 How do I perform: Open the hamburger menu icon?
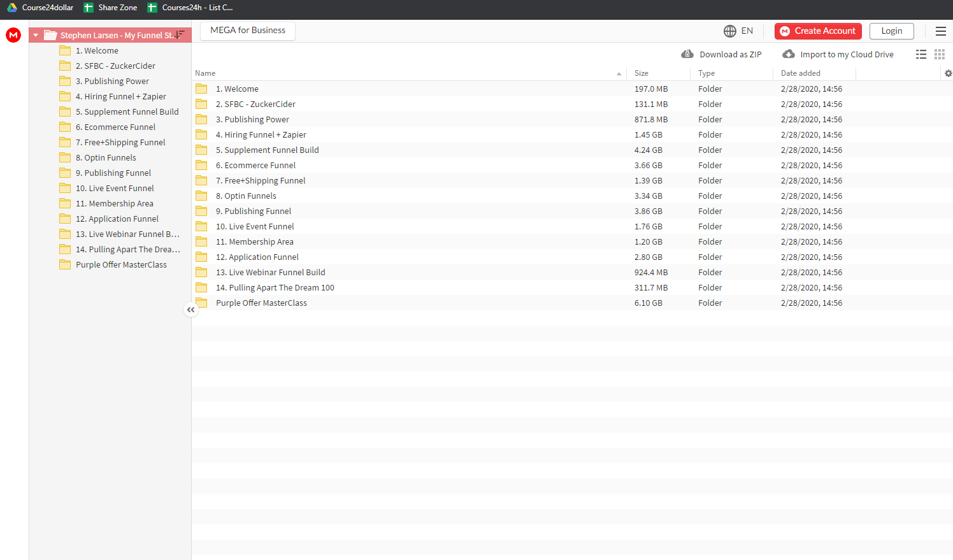940,31
